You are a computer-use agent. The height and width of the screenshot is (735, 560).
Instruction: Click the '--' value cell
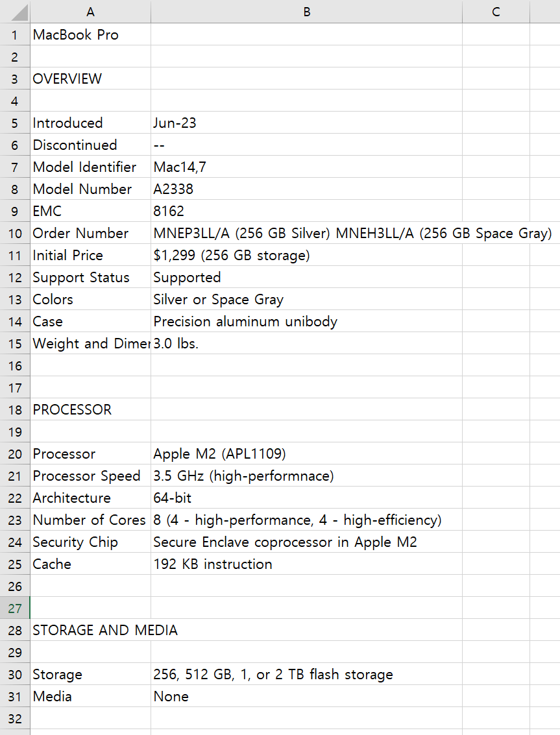(306, 145)
